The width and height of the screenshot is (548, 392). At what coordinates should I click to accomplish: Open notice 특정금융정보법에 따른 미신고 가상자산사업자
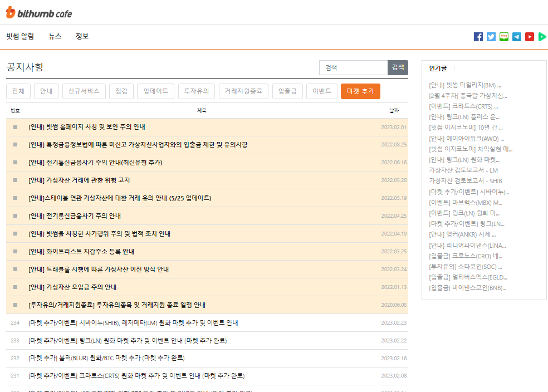(138, 145)
